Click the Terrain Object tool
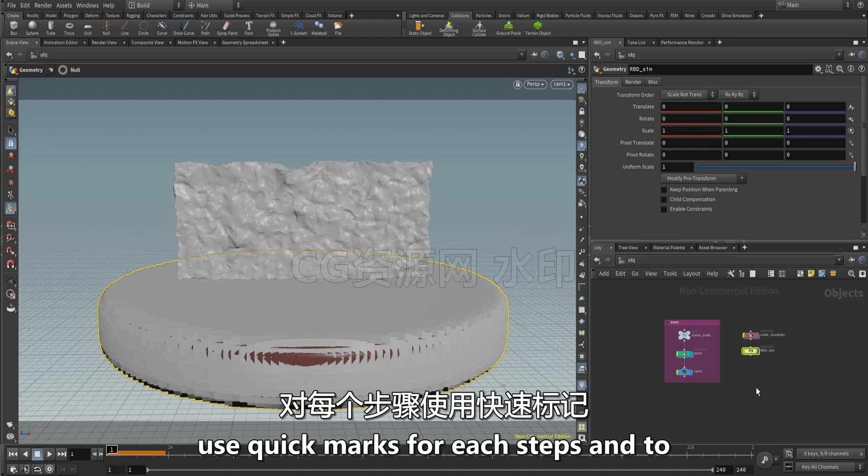Screen dimensions: 868x476 (x=538, y=28)
